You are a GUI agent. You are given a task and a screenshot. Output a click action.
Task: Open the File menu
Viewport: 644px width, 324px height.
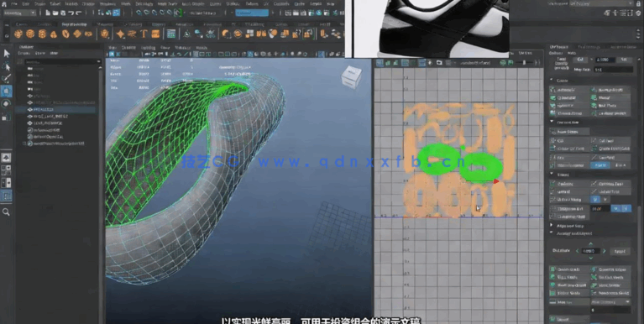pyautogui.click(x=13, y=3)
